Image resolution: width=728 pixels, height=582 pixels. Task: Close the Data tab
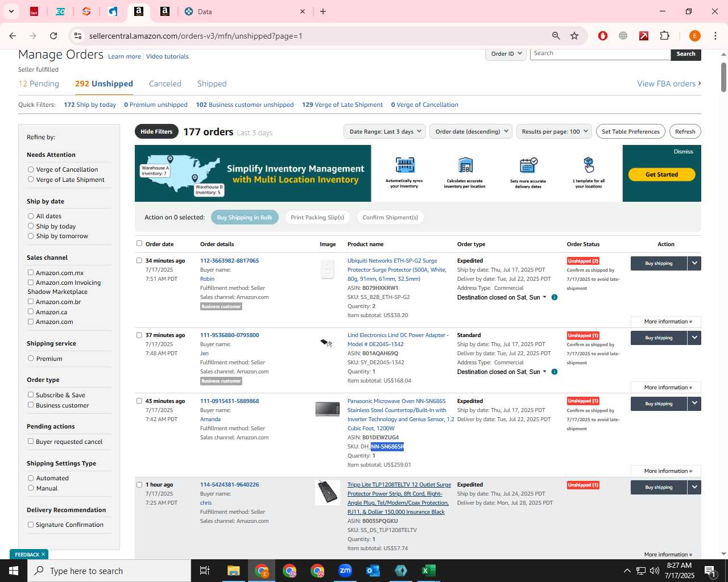coord(303,11)
